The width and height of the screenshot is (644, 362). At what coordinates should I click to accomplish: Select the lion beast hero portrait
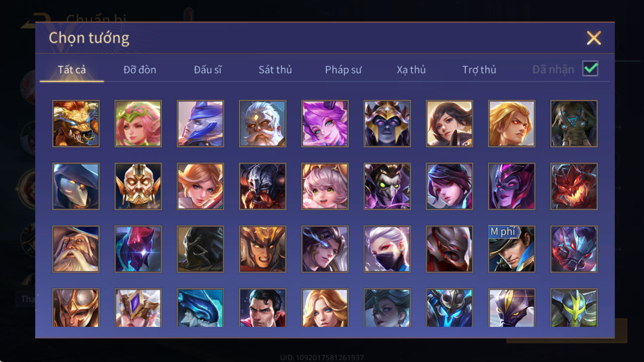pos(76,123)
